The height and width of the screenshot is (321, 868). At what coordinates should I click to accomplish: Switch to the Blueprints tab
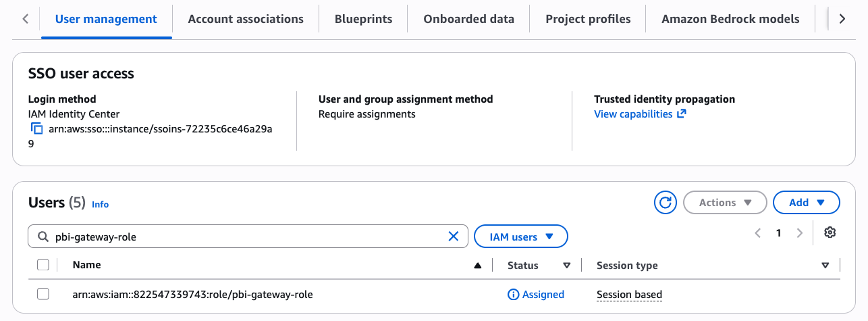(363, 19)
